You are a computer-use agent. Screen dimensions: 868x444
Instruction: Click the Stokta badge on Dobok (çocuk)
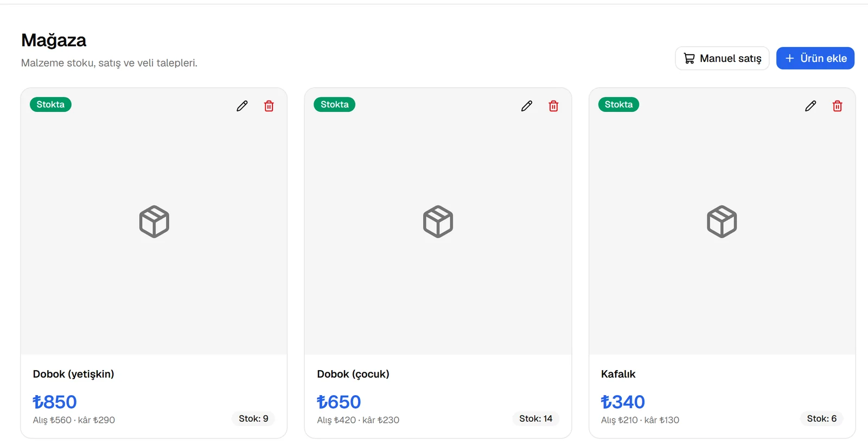point(335,104)
